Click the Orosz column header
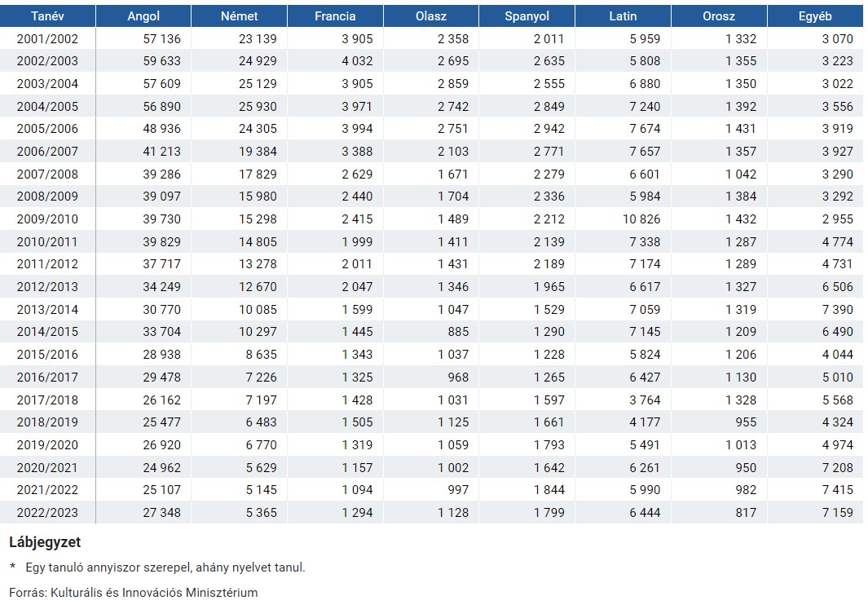 (718, 16)
